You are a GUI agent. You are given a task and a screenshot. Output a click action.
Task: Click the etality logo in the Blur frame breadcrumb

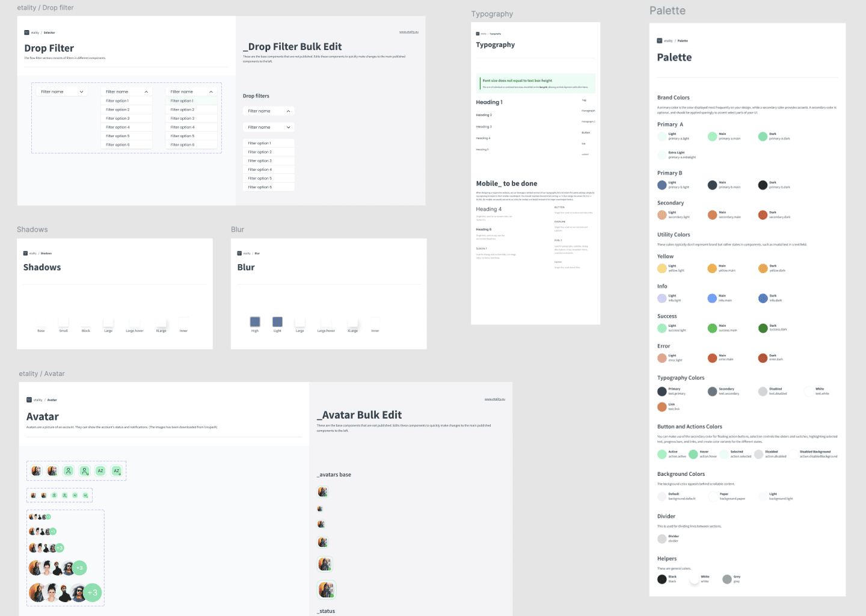tap(239, 253)
